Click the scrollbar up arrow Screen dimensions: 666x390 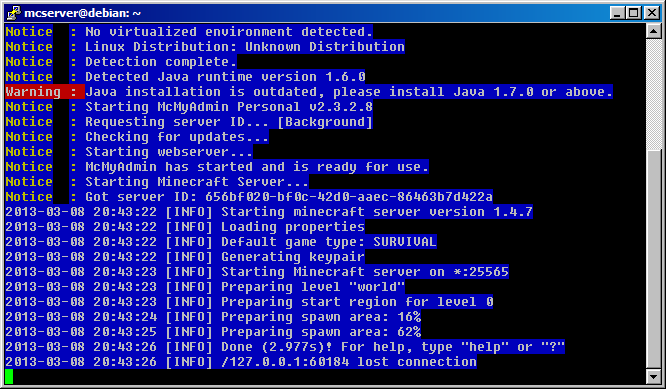653,31
